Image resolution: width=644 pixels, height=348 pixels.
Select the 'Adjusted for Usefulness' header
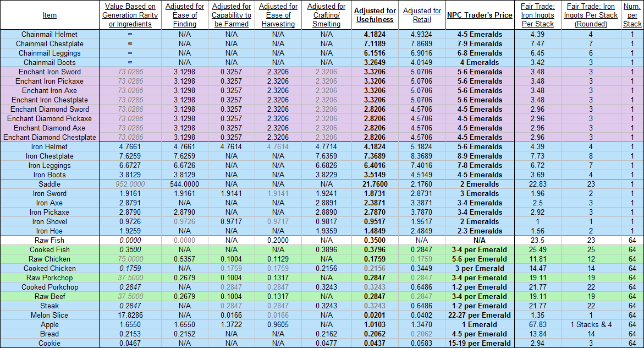tap(375, 15)
